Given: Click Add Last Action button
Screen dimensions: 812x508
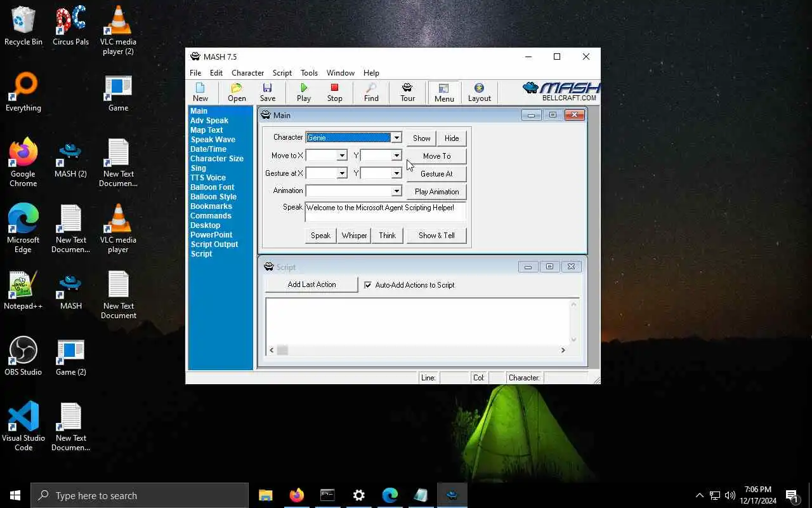Looking at the screenshot, I should (311, 284).
